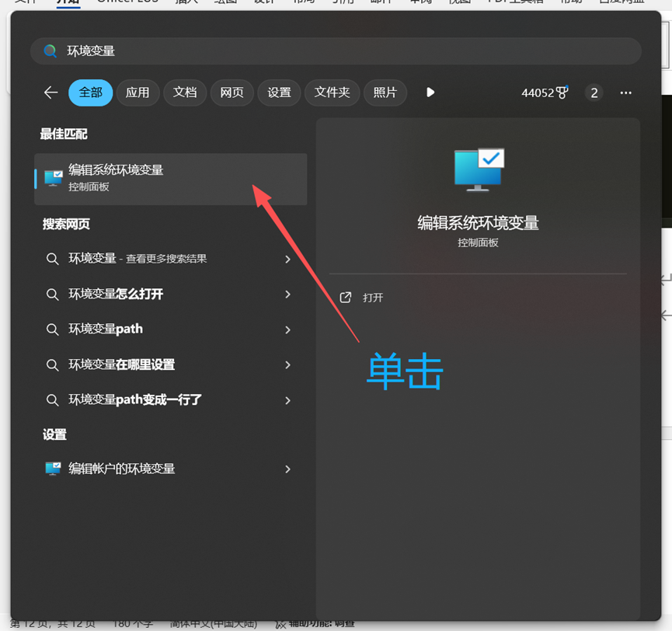Click the monitor icon beside 编辑帐户的环境变量
Screen dimensions: 672x631
[x=53, y=469]
